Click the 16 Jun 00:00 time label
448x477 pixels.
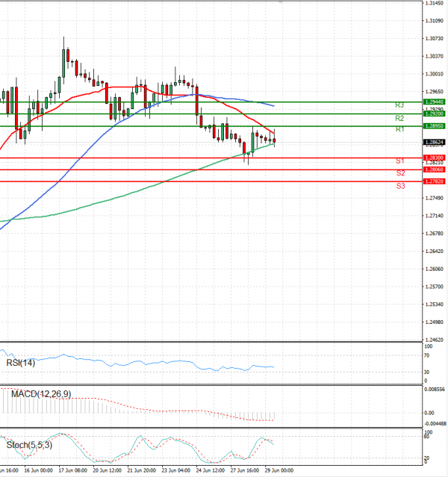[x=38, y=470]
